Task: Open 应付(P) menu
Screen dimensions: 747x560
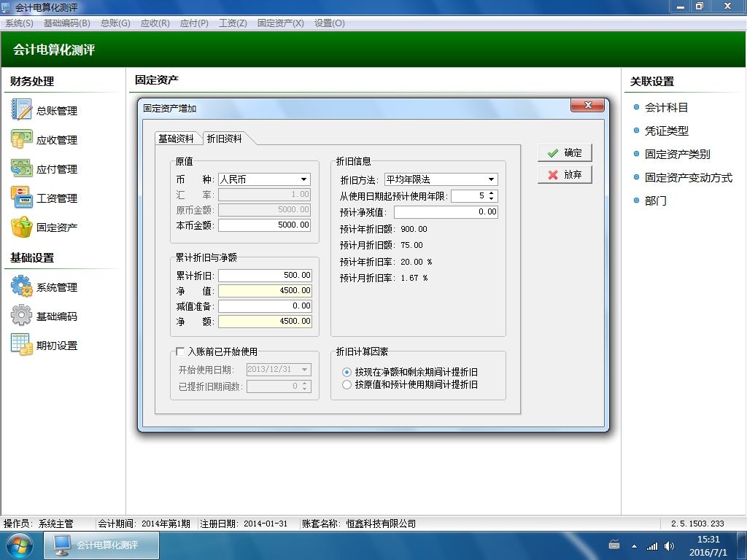Action: 194,23
